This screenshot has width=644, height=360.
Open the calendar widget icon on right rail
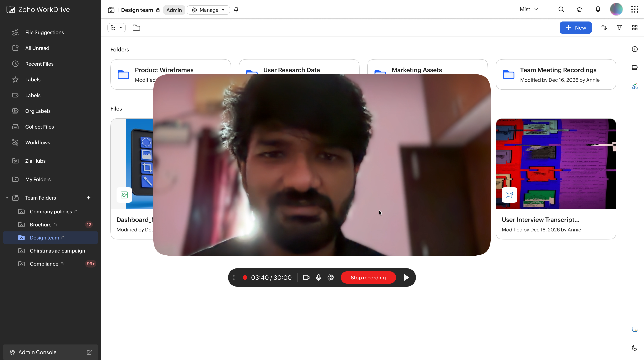[x=635, y=329]
